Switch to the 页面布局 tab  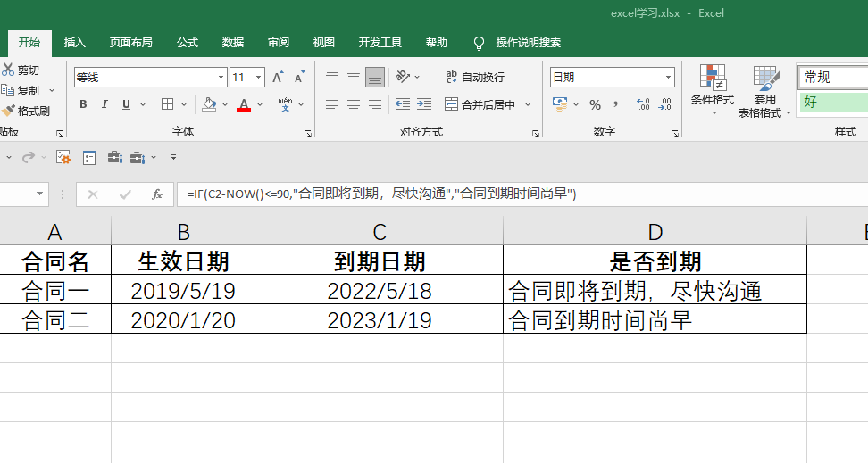pyautogui.click(x=130, y=43)
